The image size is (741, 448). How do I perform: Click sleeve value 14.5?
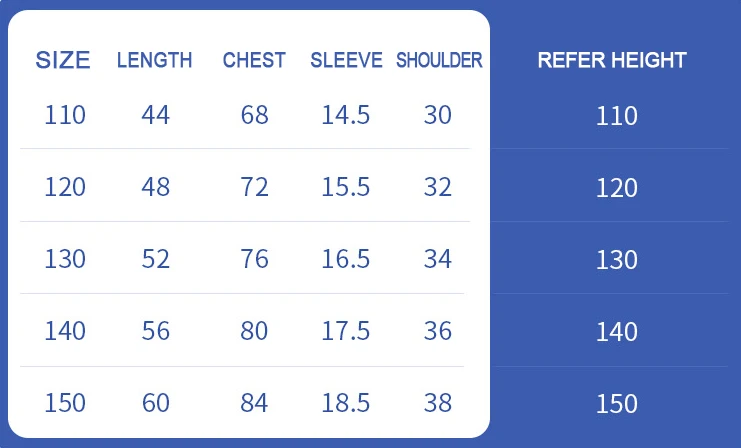pos(346,115)
